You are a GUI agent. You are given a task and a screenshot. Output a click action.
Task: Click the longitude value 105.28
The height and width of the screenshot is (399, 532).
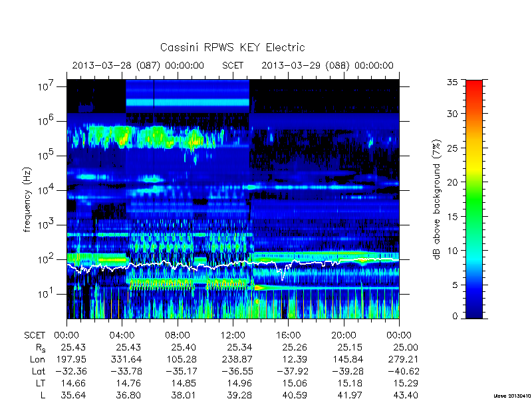(x=182, y=359)
